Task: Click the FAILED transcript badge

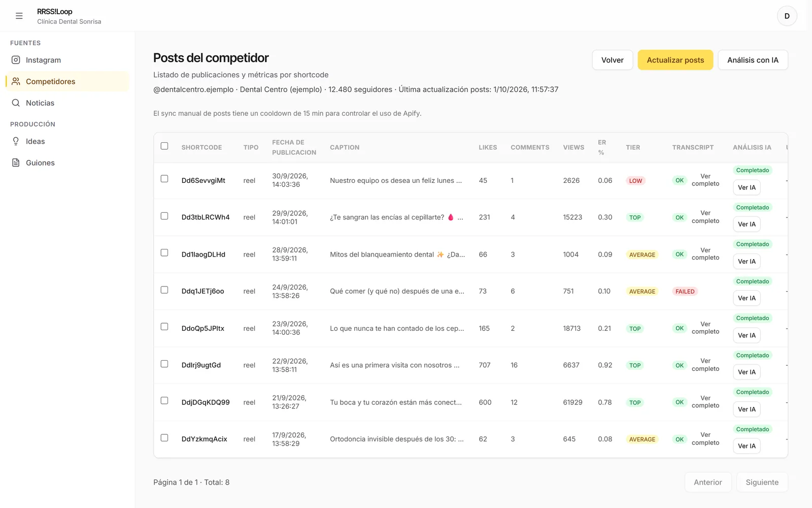Action: (685, 292)
